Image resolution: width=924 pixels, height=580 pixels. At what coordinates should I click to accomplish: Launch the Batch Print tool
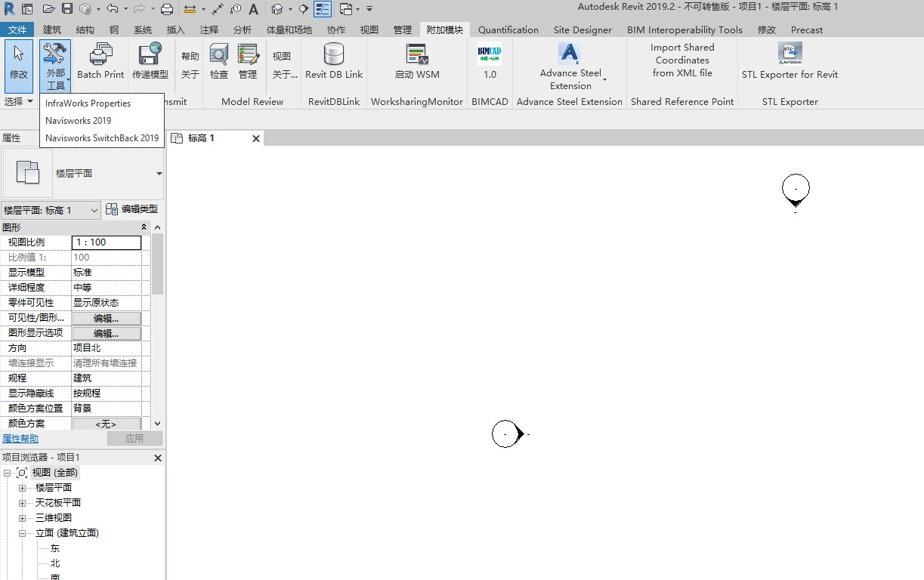(x=100, y=61)
